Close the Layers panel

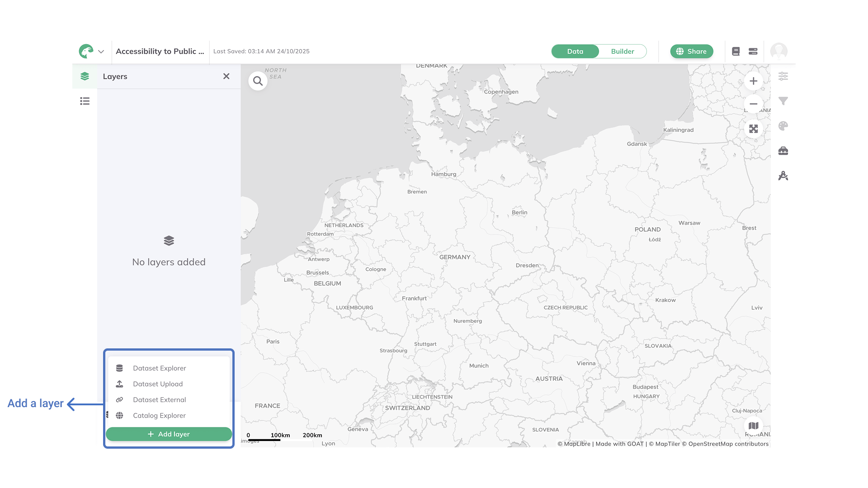[226, 76]
